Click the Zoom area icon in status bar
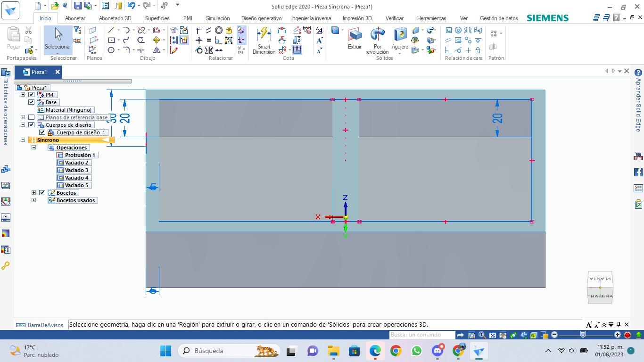The width and height of the screenshot is (644, 362). tap(471, 335)
